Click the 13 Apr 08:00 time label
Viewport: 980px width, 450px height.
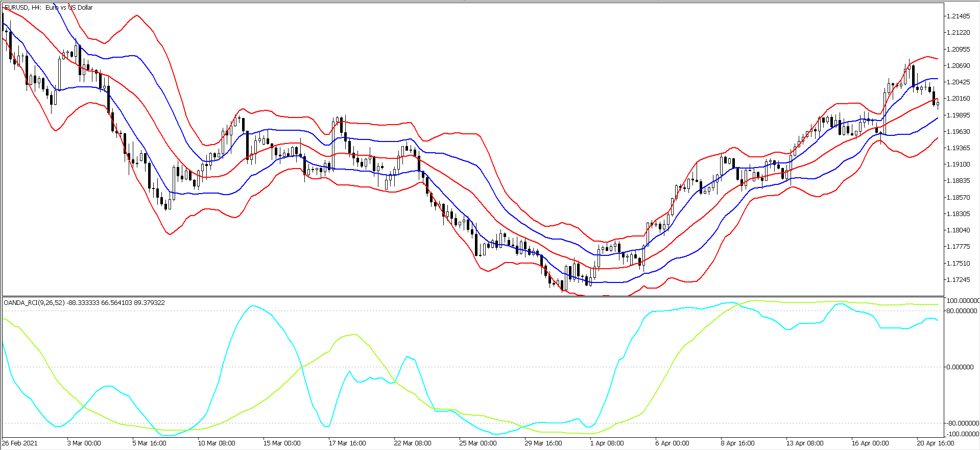click(x=805, y=443)
